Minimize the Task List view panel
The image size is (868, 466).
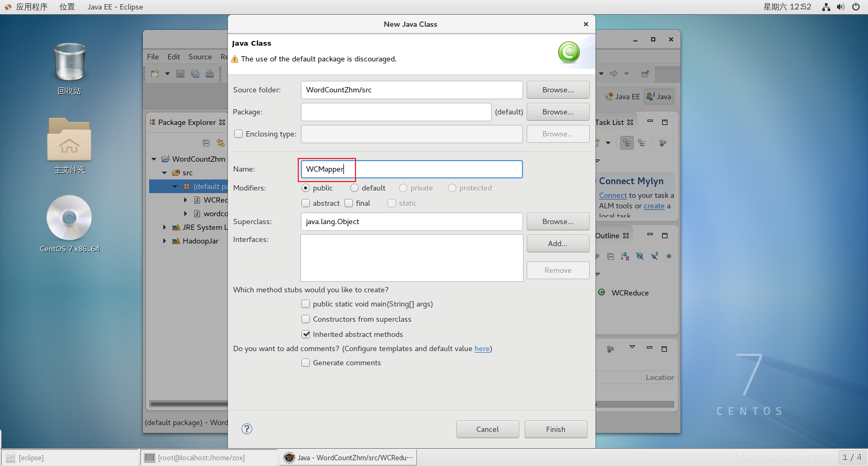coord(650,122)
